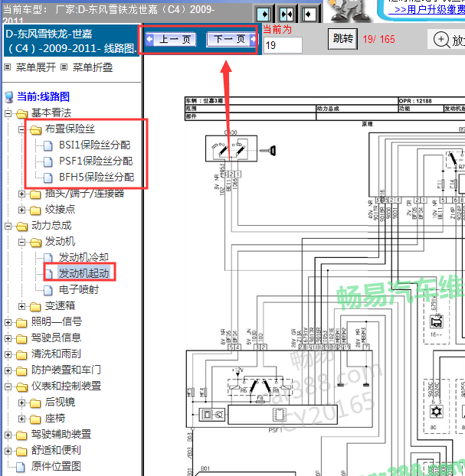Edit the current page number field
The width and height of the screenshot is (465, 476).
pos(283,45)
